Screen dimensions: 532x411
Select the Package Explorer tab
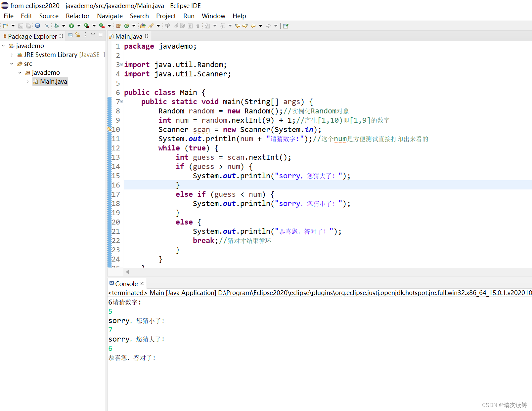(32, 36)
